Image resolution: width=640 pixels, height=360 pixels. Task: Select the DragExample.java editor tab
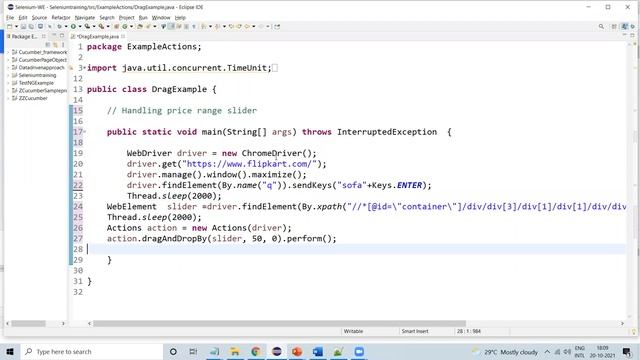pyautogui.click(x=98, y=36)
